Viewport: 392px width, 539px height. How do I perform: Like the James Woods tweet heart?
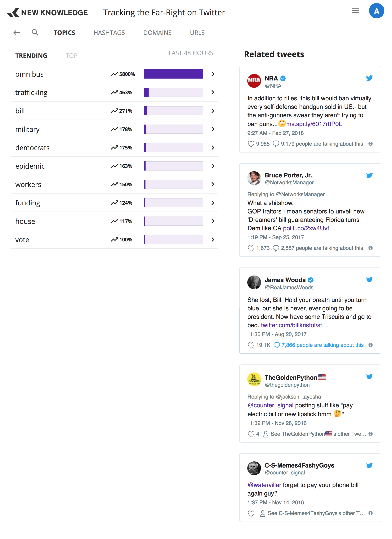click(x=251, y=345)
